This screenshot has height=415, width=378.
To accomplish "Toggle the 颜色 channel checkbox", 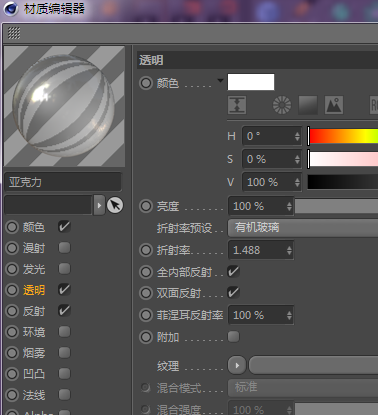I will click(x=64, y=227).
